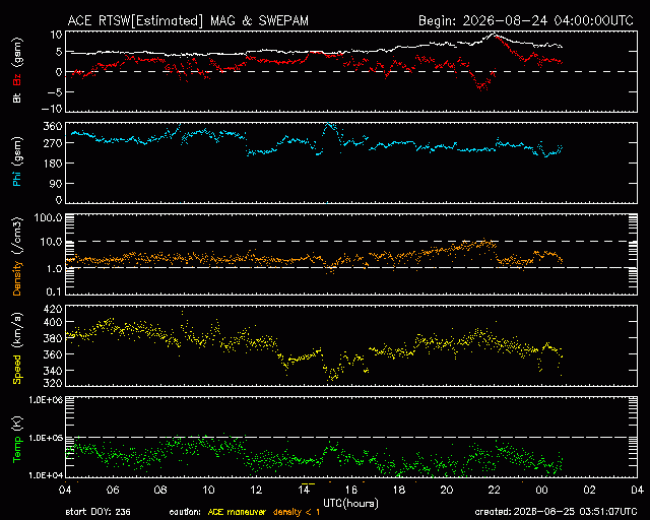650x520 pixels.
Task: Click the 'Bt Bz (gsm)' axis label
Action: click(17, 70)
